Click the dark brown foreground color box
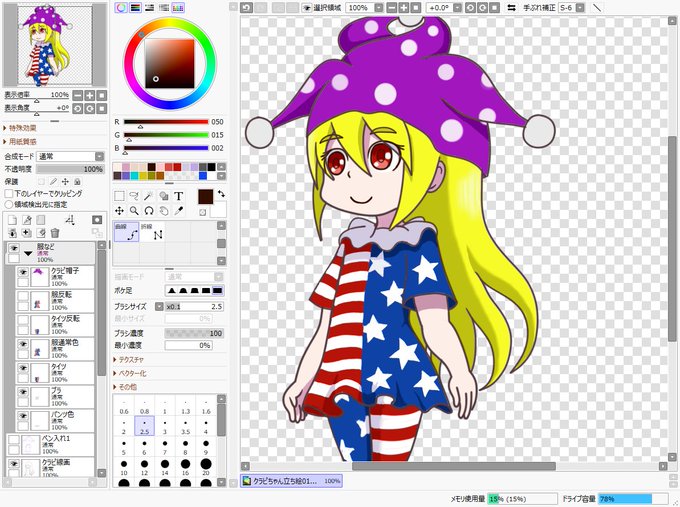The image size is (680, 507). pos(206,196)
